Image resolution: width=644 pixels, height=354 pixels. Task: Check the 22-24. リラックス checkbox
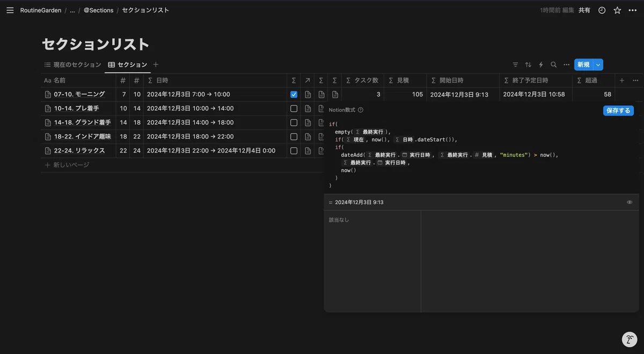coord(294,150)
